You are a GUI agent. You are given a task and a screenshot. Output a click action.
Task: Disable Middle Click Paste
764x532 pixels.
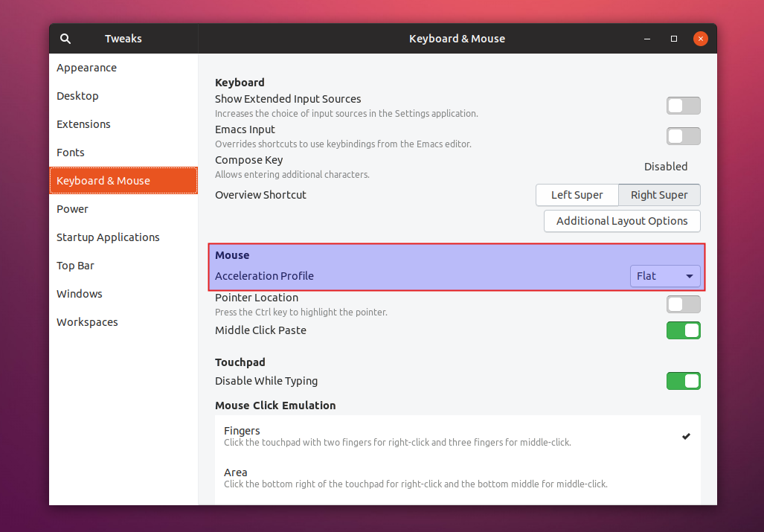pyautogui.click(x=683, y=330)
